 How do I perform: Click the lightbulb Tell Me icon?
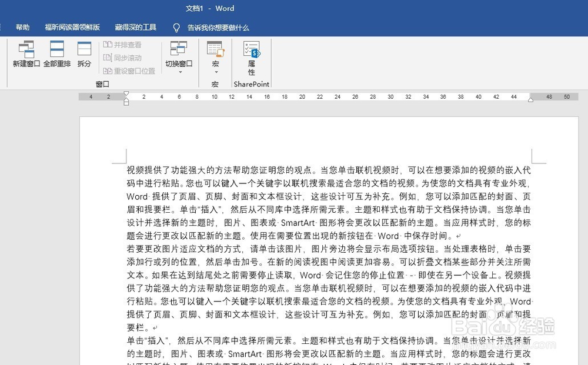[x=176, y=28]
